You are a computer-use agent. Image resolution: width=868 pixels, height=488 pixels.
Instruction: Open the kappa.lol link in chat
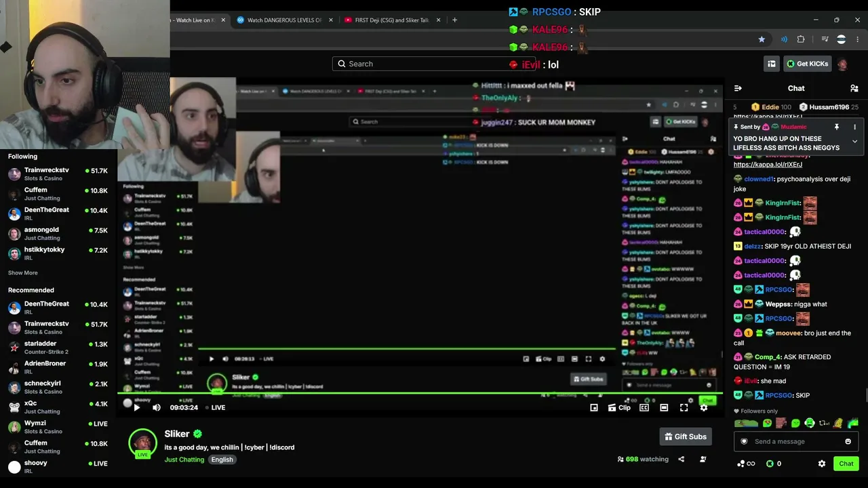click(768, 165)
